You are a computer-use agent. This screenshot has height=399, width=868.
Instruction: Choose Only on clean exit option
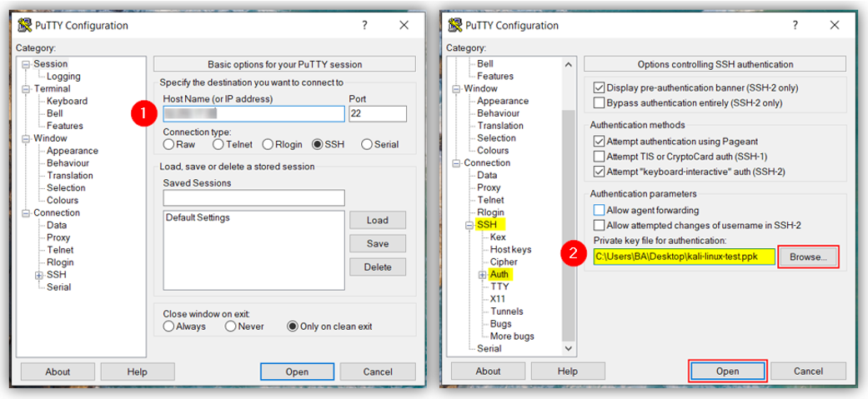293,327
